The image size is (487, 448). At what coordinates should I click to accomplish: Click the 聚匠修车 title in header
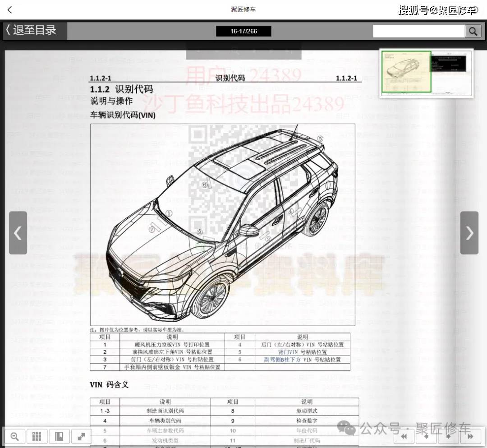pyautogui.click(x=243, y=9)
